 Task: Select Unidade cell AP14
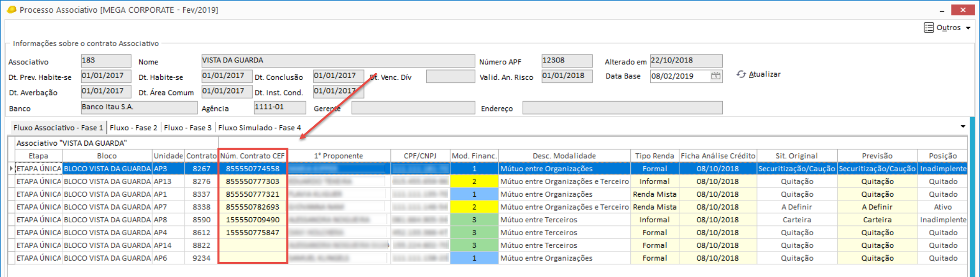click(x=168, y=245)
